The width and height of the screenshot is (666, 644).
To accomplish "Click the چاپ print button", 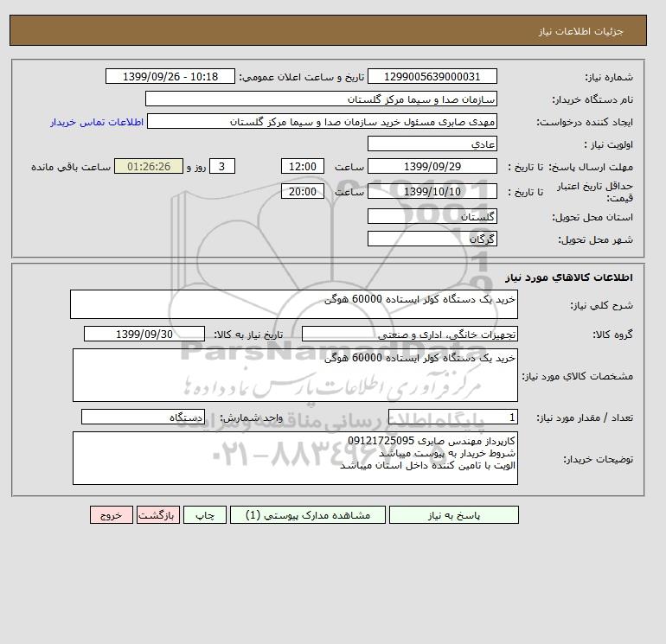I will pos(205,515).
